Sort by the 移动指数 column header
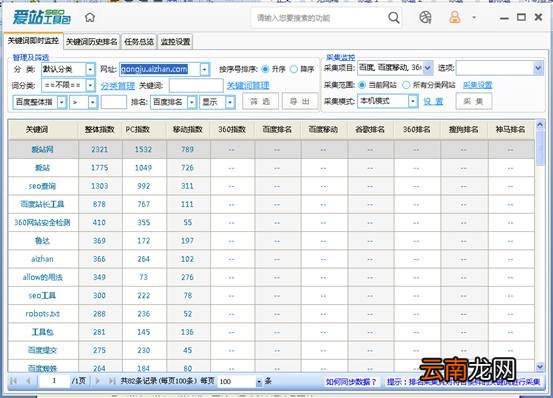 coord(188,129)
